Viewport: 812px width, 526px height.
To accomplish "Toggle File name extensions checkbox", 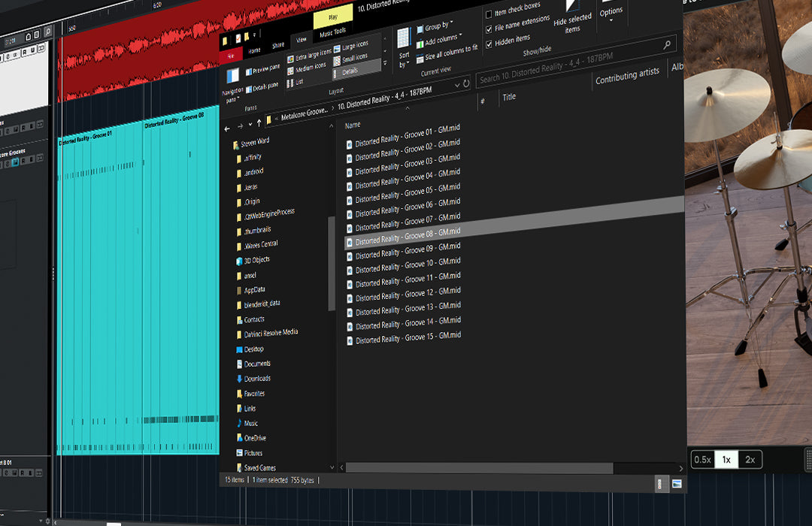I will 489,29.
